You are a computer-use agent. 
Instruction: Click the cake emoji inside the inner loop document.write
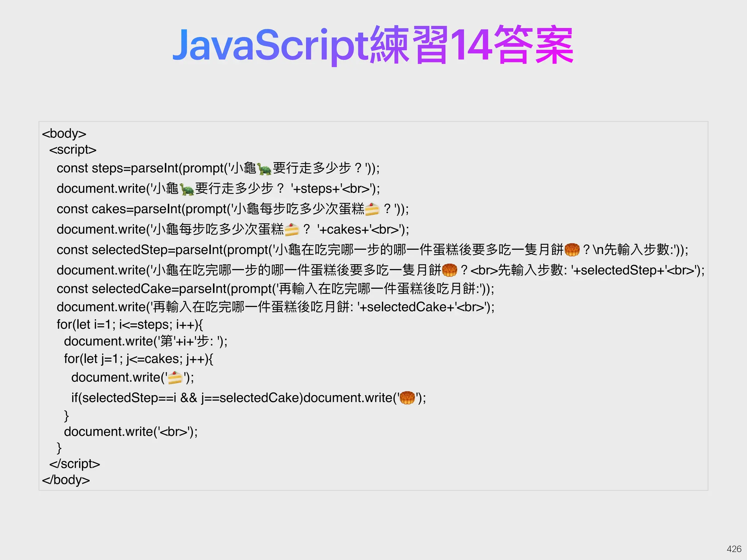175,378
